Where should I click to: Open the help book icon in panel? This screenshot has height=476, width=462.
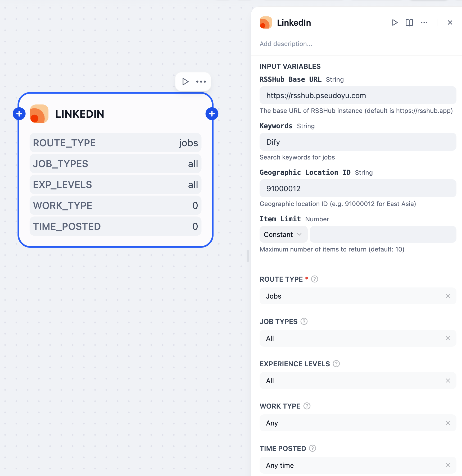pos(409,23)
